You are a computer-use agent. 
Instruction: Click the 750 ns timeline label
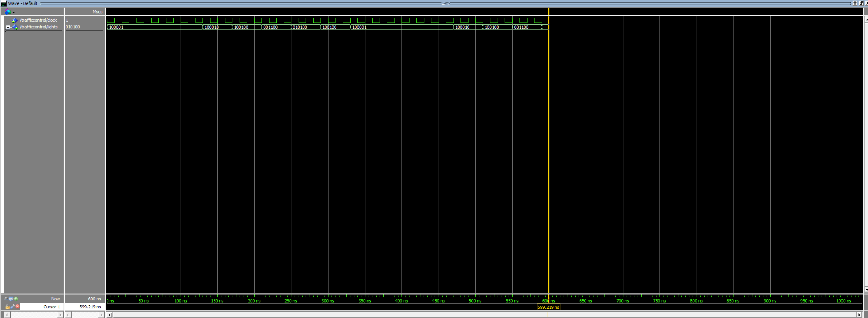point(659,301)
